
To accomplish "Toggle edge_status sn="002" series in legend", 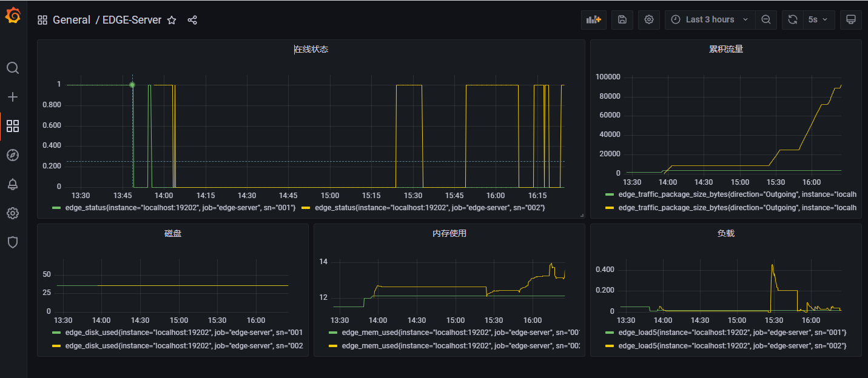I will coord(429,208).
